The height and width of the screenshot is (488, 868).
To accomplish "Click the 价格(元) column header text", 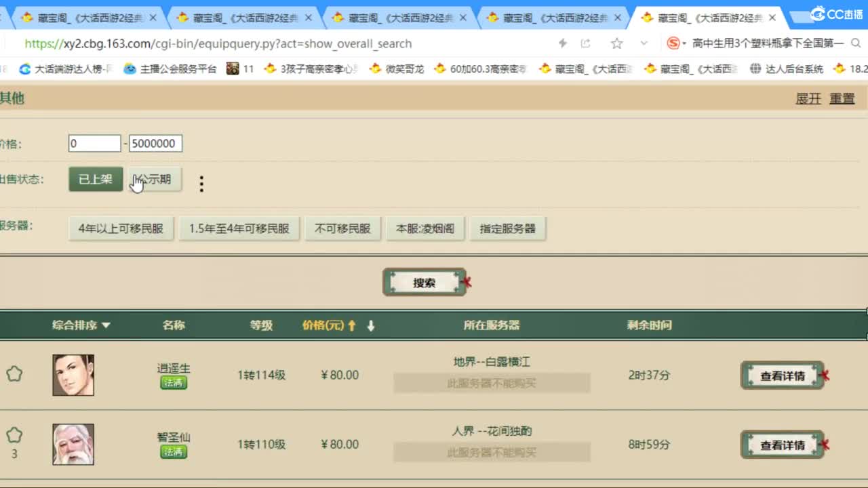I will click(323, 325).
